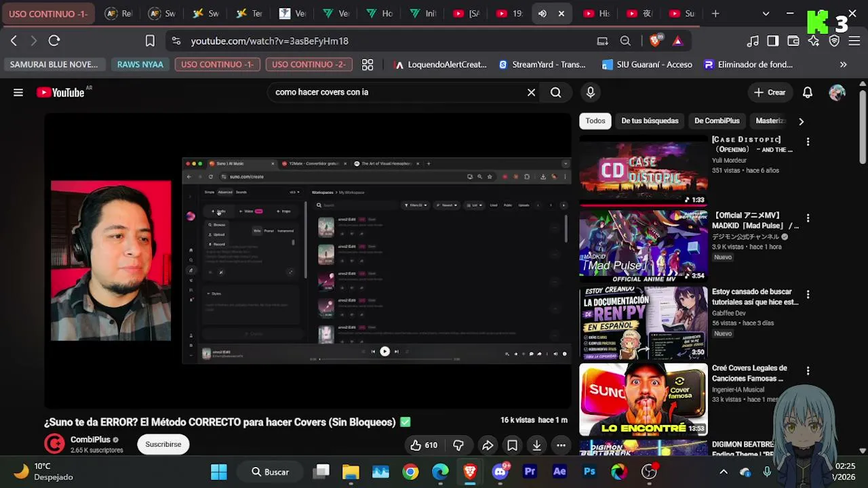
Task: Launch Adobe Photoshop from the taskbar
Action: click(x=589, y=472)
